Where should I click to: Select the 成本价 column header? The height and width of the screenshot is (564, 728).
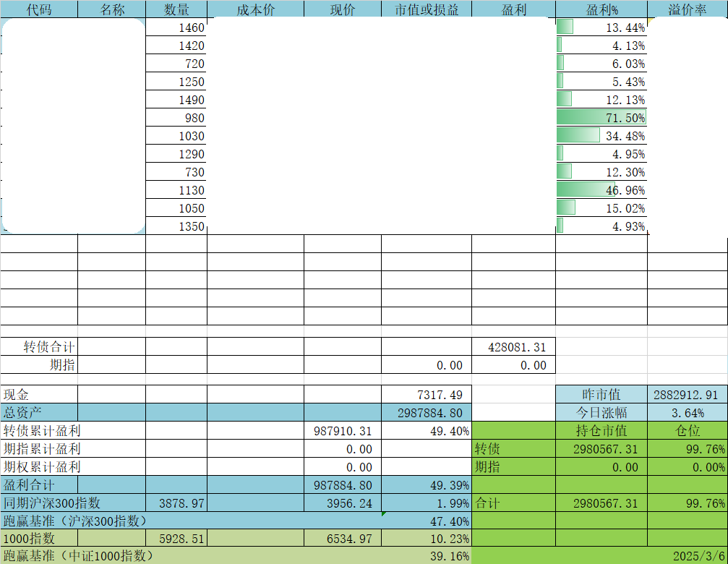coord(255,9)
